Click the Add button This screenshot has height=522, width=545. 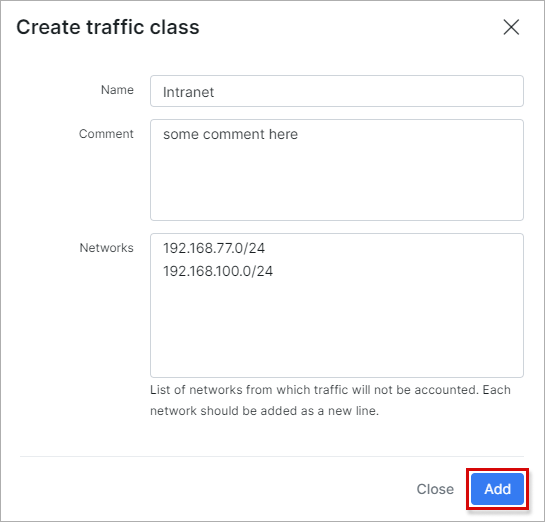pos(497,489)
